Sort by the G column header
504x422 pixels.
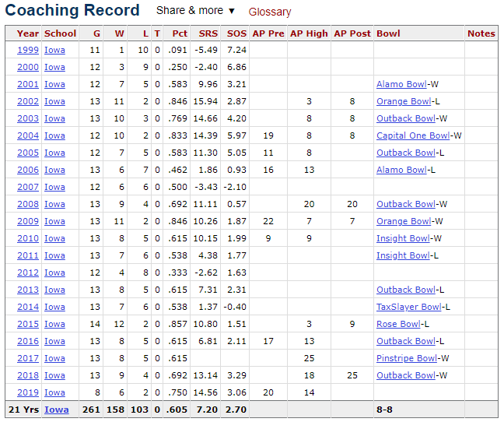click(96, 33)
